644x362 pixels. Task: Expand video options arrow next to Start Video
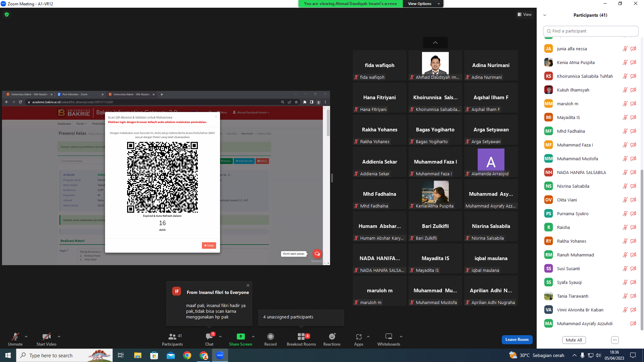pyautogui.click(x=59, y=337)
